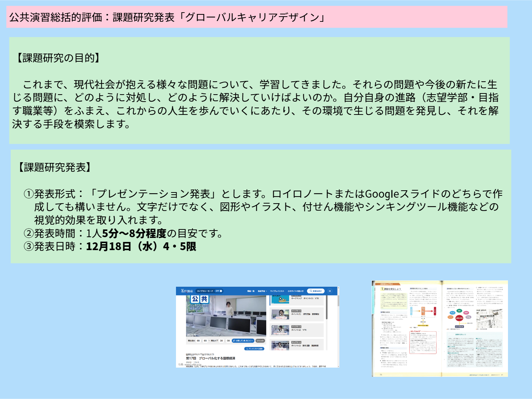Open the hamburger menu icon in the NHK header

click(330, 291)
